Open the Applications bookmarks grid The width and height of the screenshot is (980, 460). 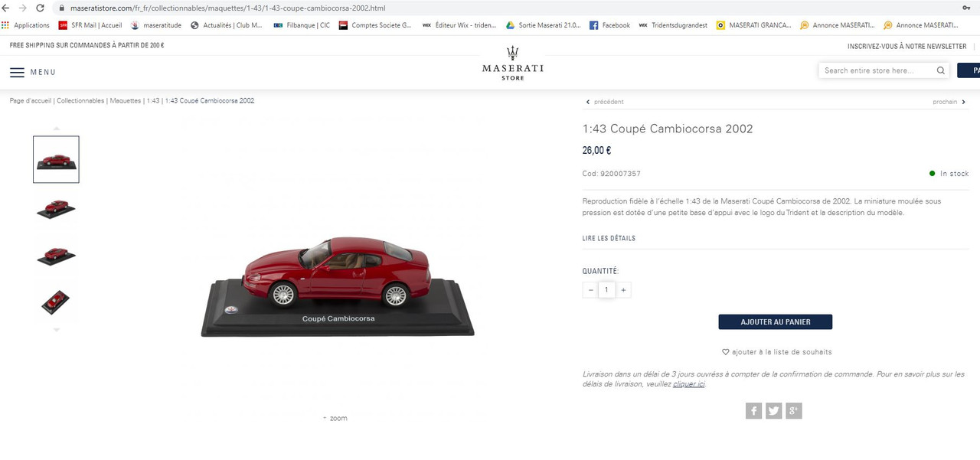coord(26,25)
